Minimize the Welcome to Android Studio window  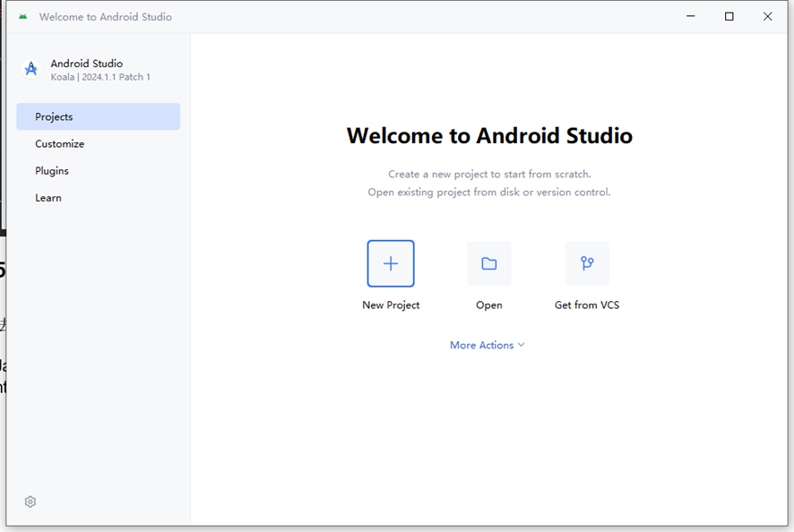coord(691,17)
